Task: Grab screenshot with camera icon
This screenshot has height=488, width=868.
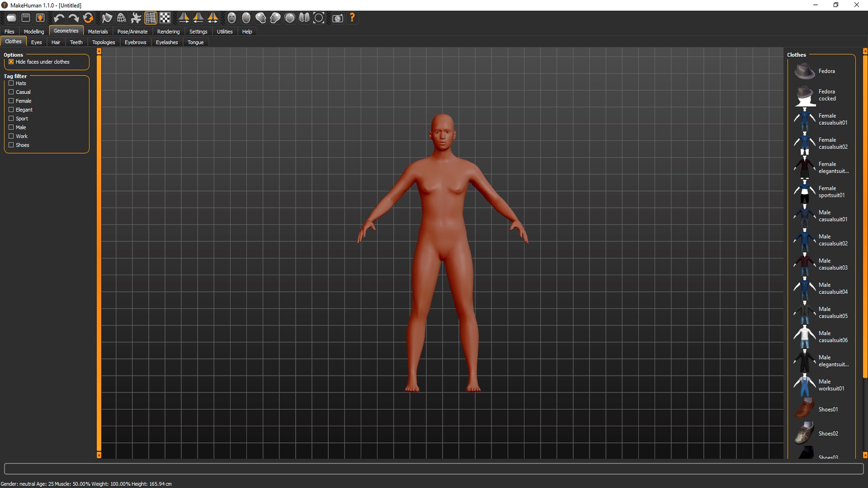Action: tap(338, 18)
